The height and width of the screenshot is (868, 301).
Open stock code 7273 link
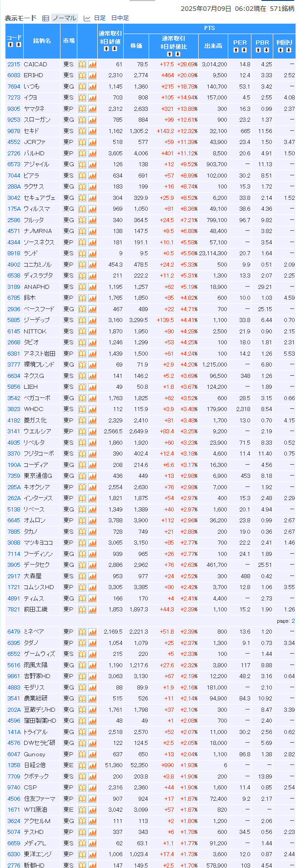point(14,98)
